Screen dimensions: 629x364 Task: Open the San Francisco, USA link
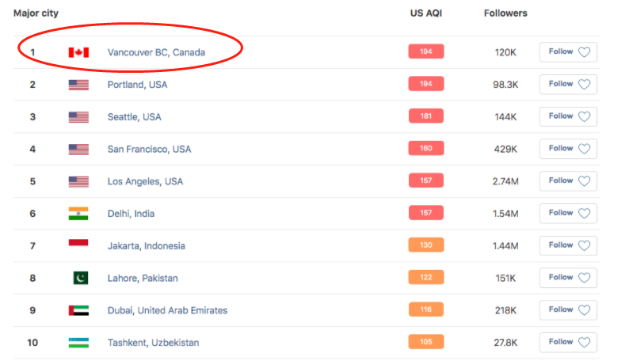(x=149, y=150)
